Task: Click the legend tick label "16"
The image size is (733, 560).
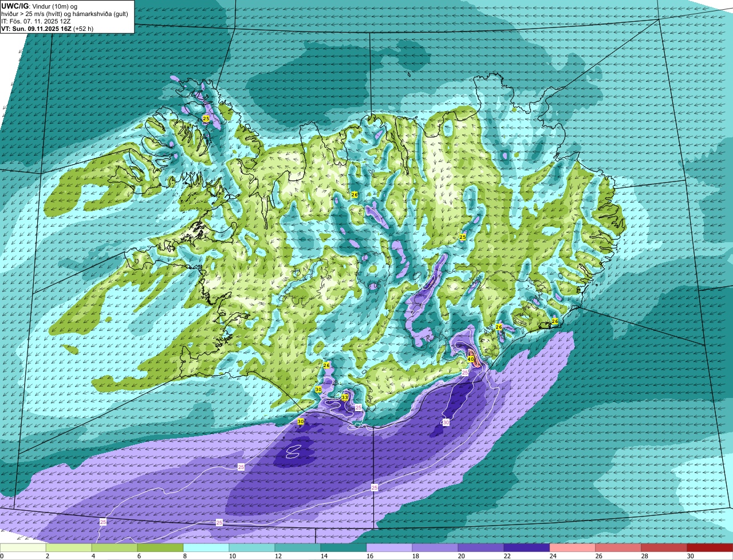Action: click(x=370, y=556)
